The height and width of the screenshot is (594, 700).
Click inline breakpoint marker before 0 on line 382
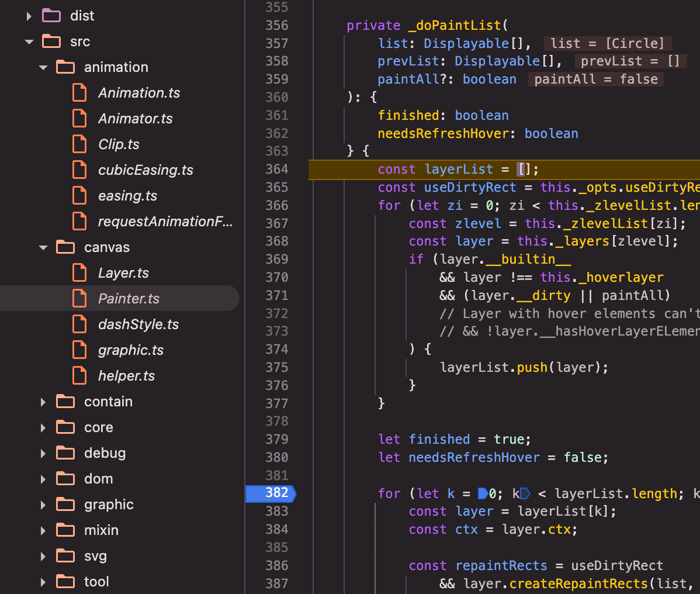click(483, 494)
